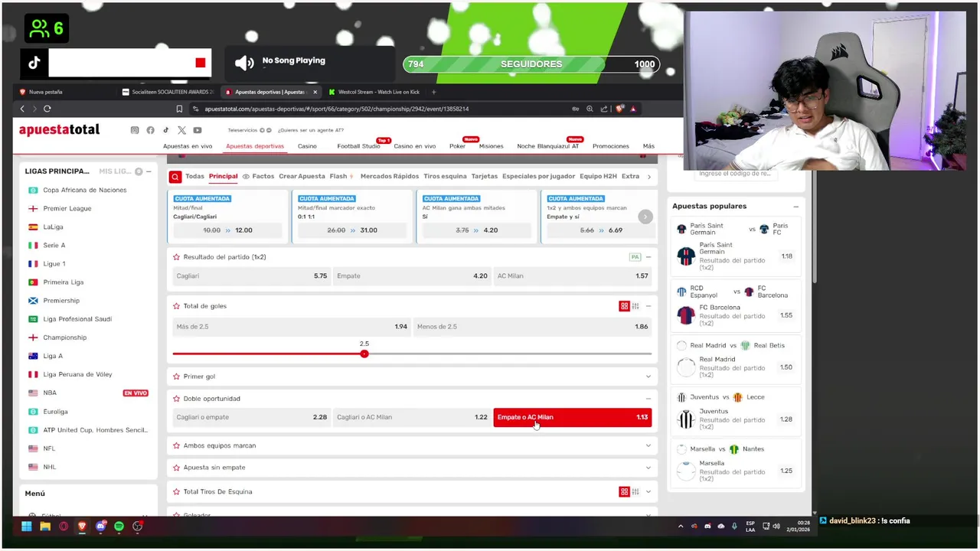Image resolution: width=980 pixels, height=551 pixels.
Task: Click the browser address bar URL
Action: click(337, 109)
